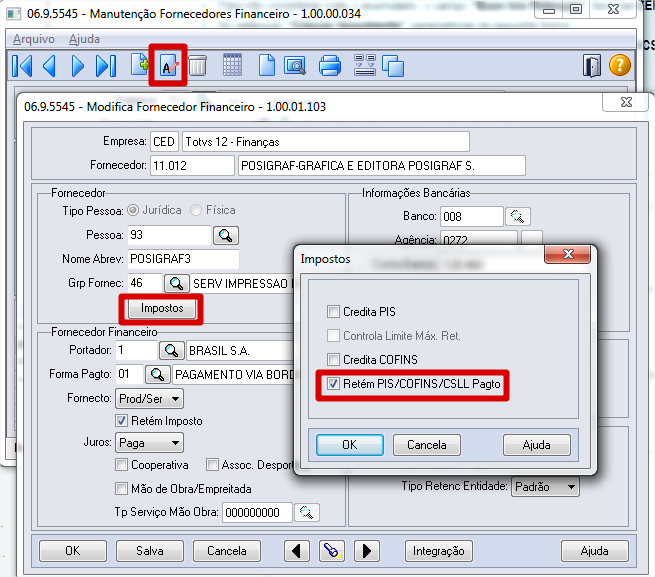655x577 pixels.
Task: Click the Impostos button
Action: point(162,309)
